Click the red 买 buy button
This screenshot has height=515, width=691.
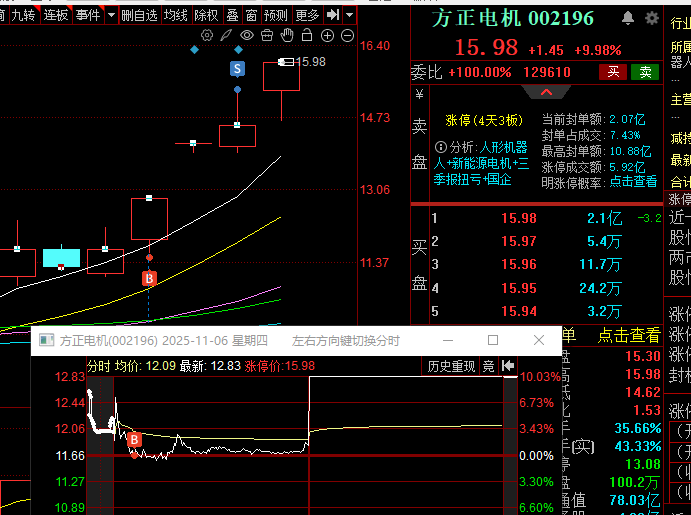tap(613, 72)
